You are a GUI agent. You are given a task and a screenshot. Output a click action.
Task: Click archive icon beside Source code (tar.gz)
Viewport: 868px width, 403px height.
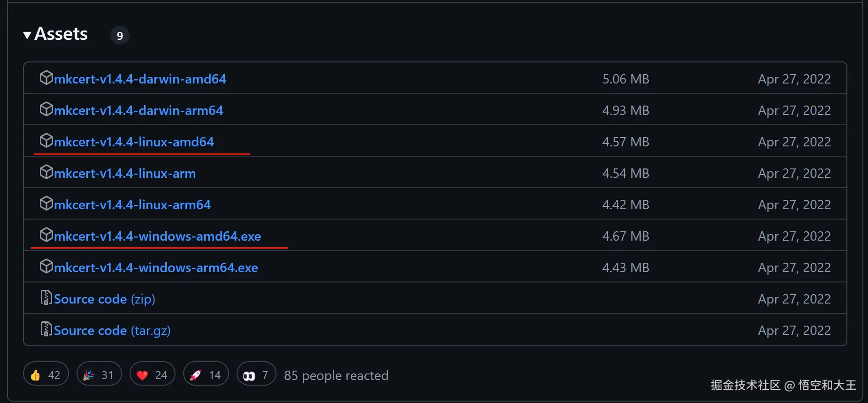pos(46,329)
